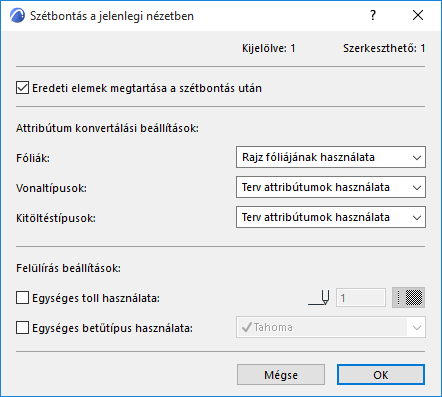This screenshot has height=397, width=442.
Task: Open the Kitöltéstípusok dropdown
Action: click(x=331, y=217)
